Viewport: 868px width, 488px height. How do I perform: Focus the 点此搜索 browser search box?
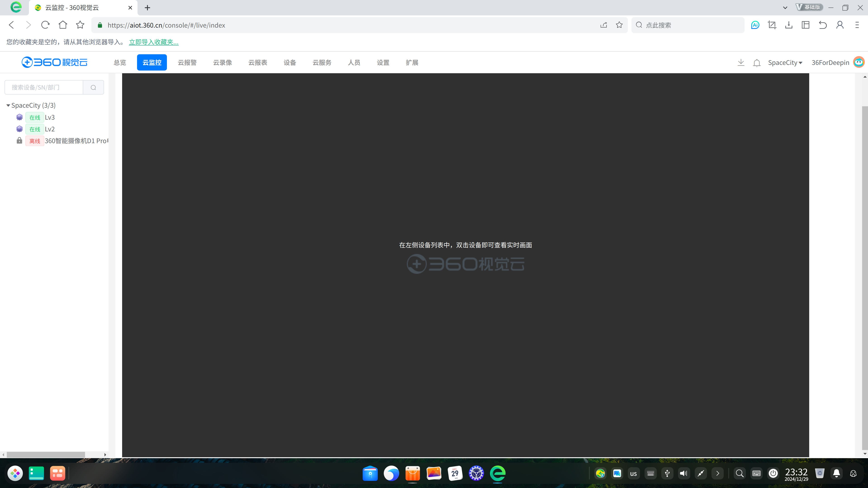coord(688,25)
